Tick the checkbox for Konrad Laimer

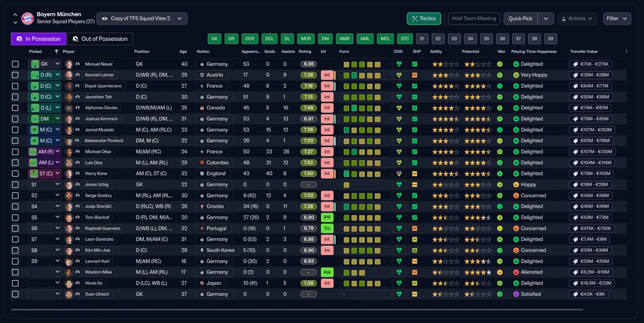[15, 75]
